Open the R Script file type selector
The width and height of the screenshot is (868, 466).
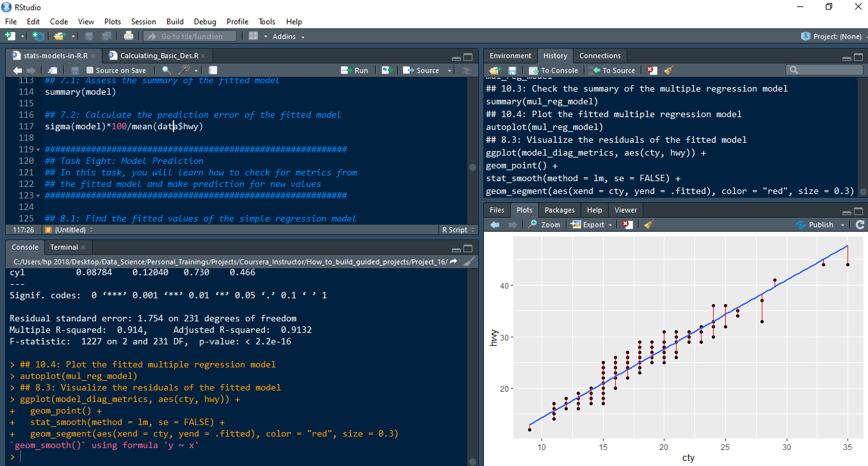[457, 230]
